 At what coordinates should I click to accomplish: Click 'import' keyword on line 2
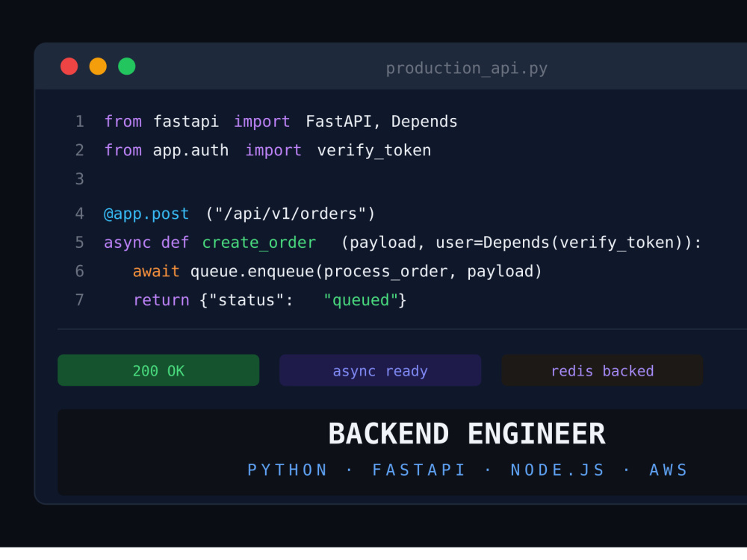[273, 151]
